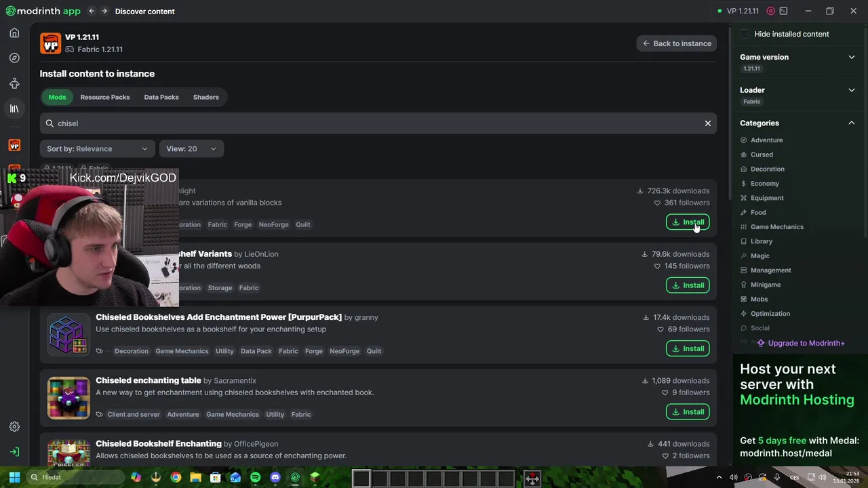
Task: Open the Sort by Relevance dropdown
Action: [97, 148]
